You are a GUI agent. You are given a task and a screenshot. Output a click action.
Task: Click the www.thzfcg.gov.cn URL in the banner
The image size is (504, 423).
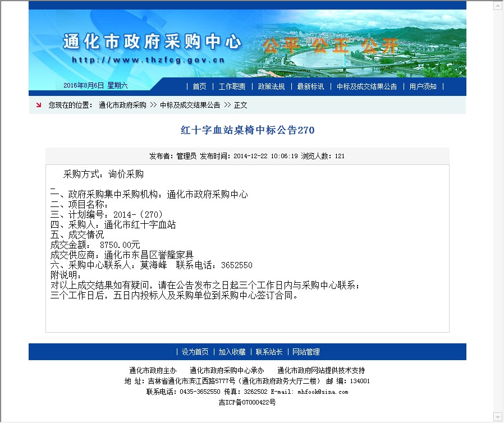148,60
